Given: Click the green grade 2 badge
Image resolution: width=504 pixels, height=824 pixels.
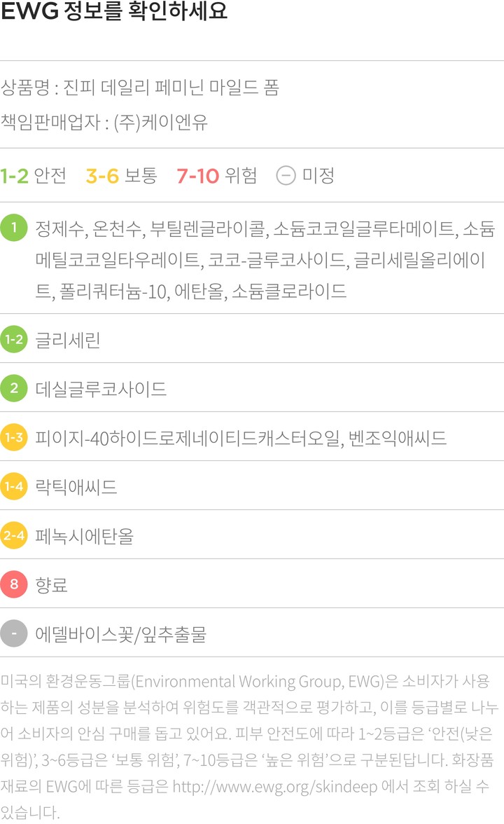Looking at the screenshot, I should 14,389.
